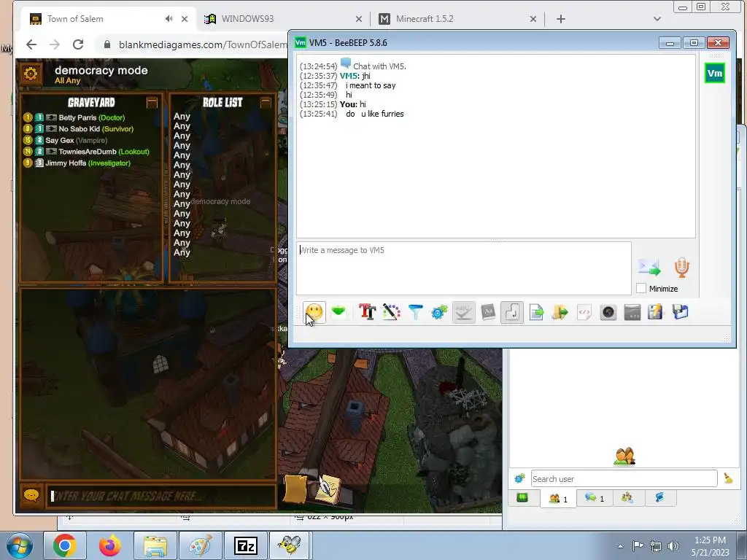Click the send message arrow button
The width and height of the screenshot is (747, 560).
coord(649,267)
